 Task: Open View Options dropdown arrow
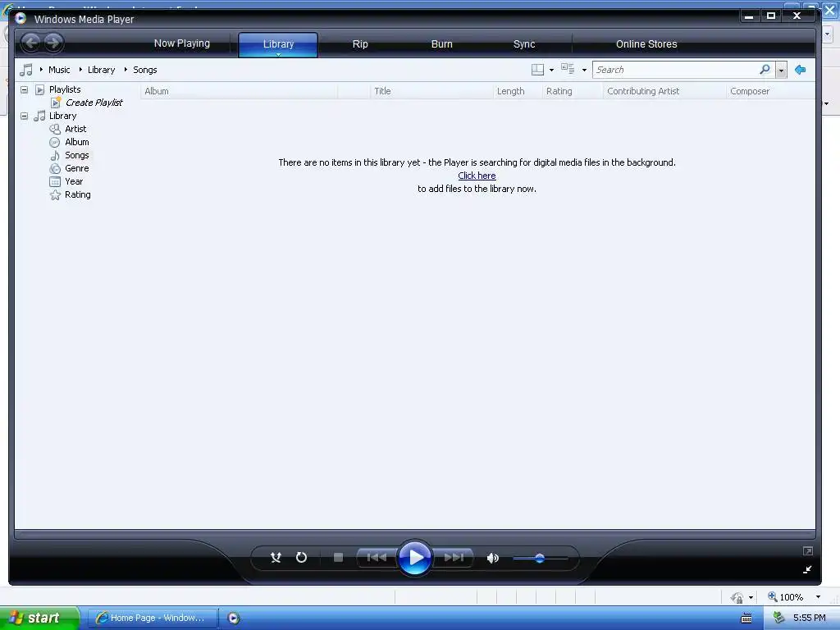point(584,71)
